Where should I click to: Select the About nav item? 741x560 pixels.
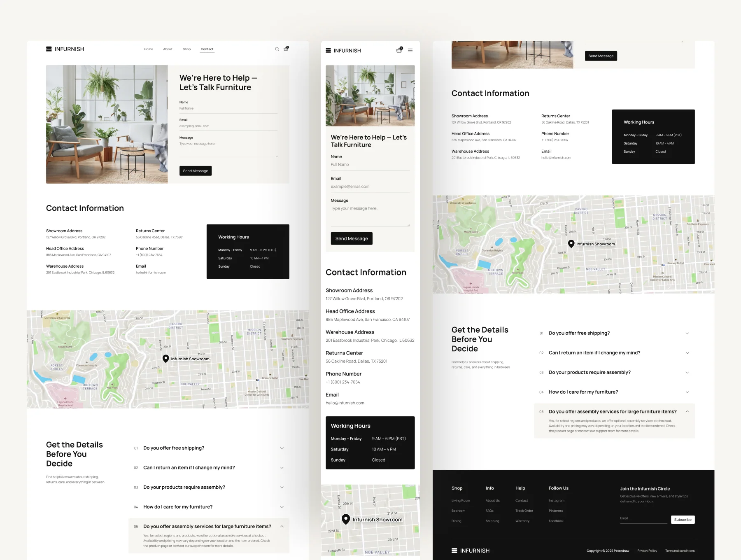(x=168, y=49)
